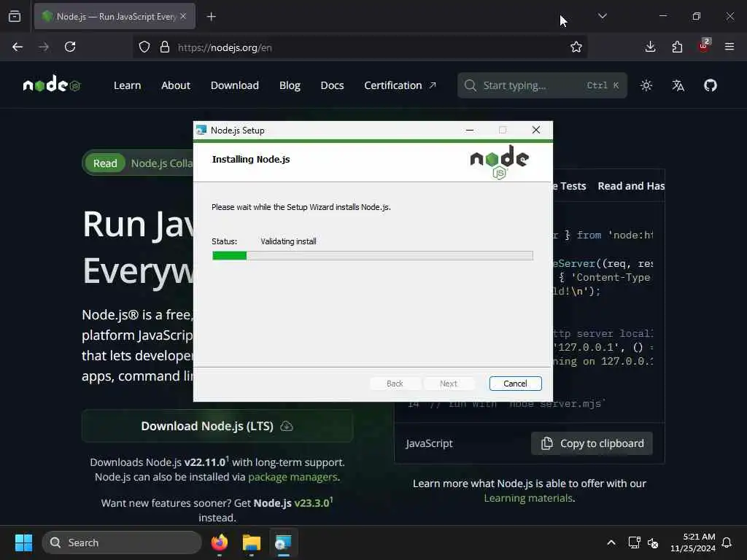Minimize the Node.js Setup window

470,130
